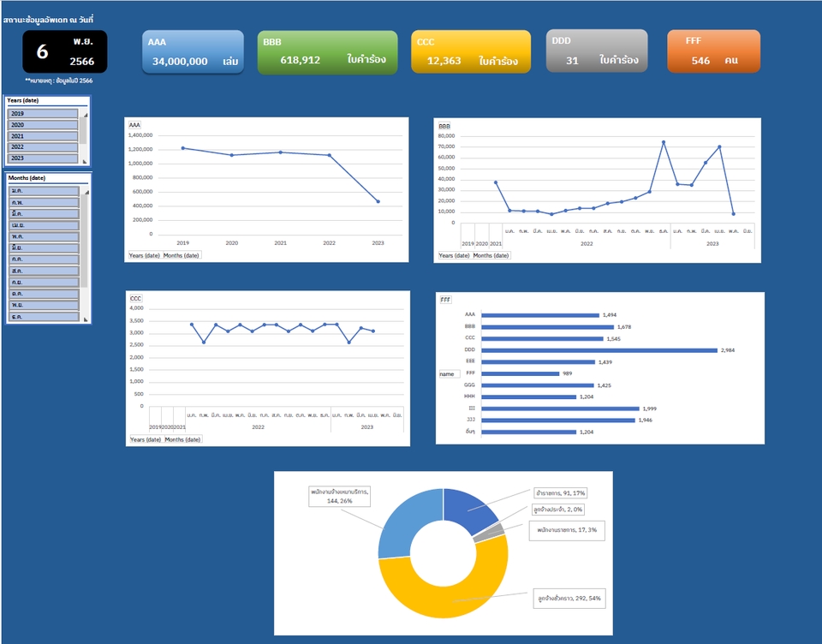Open Months (date) field button on BBB chart
Viewport: 822px width, 644px height.
pyautogui.click(x=491, y=255)
